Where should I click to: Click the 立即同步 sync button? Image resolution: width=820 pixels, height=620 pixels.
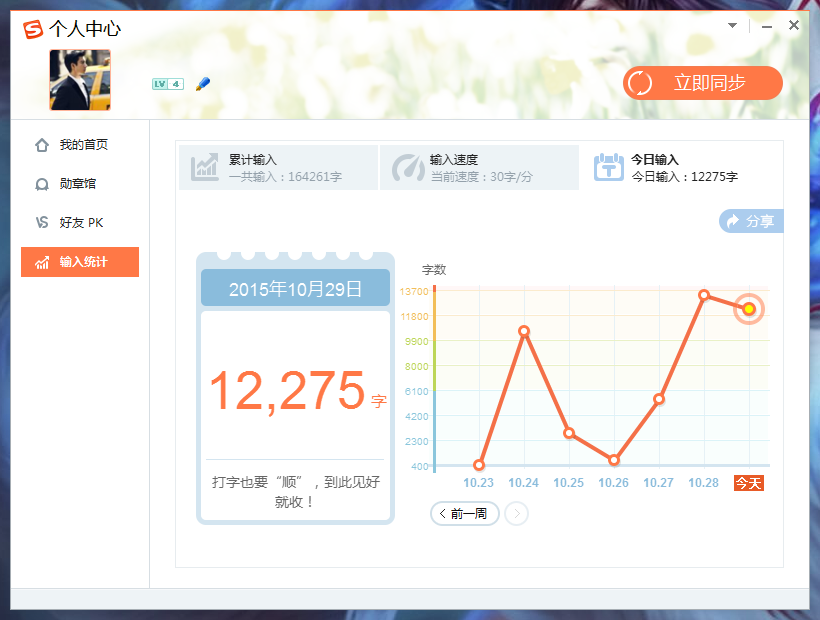702,83
